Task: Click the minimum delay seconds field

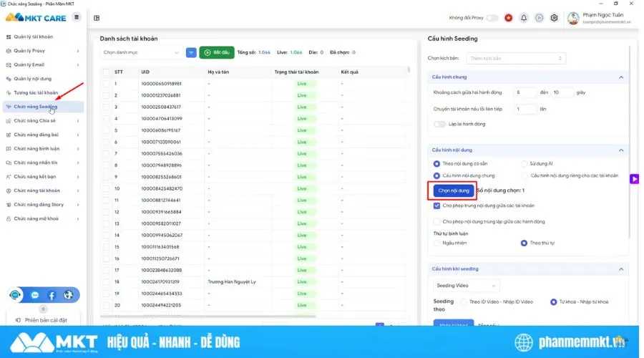Action: click(525, 92)
